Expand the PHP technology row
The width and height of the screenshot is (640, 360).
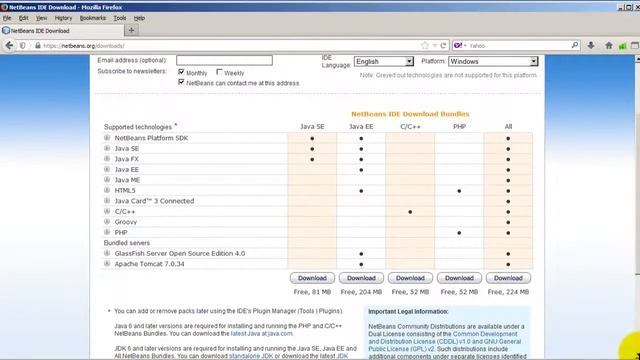(x=107, y=232)
